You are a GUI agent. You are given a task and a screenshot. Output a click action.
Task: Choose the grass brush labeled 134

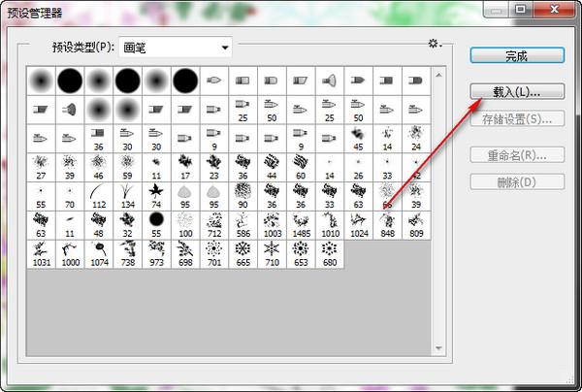[x=127, y=195]
